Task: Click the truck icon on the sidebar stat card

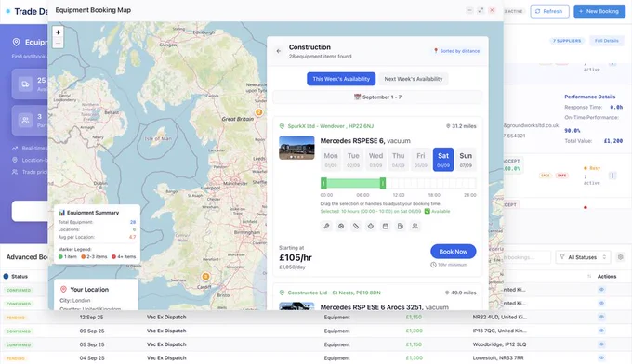Action: (x=25, y=84)
